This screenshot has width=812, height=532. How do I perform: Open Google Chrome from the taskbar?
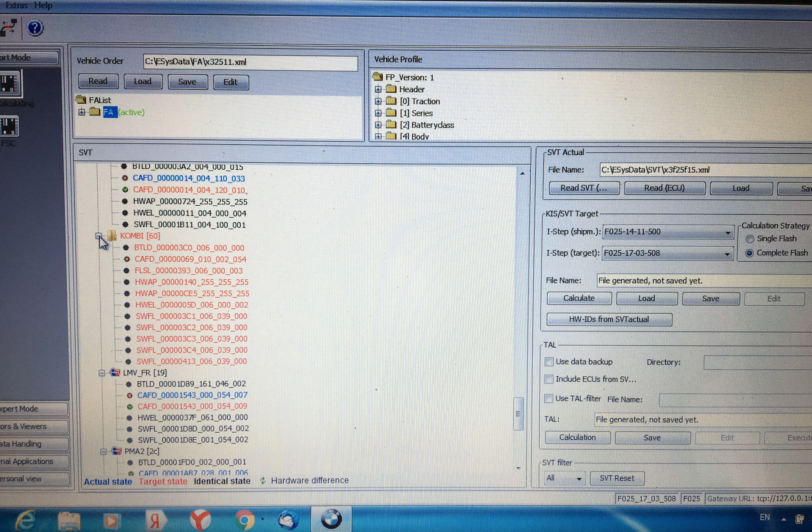tap(244, 520)
